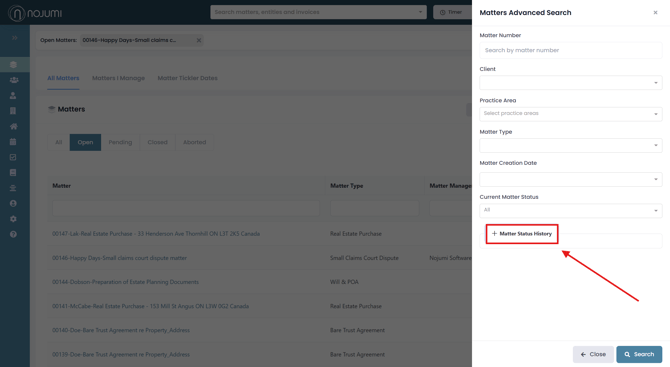Switch to the Matters I Manage tab
Screen dimensions: 670x367
tap(118, 78)
